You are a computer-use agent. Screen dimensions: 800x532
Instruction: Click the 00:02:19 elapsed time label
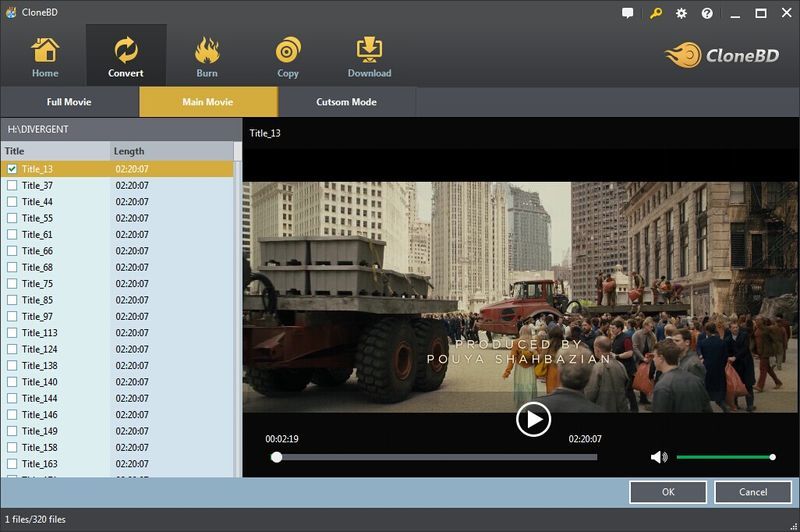(282, 439)
